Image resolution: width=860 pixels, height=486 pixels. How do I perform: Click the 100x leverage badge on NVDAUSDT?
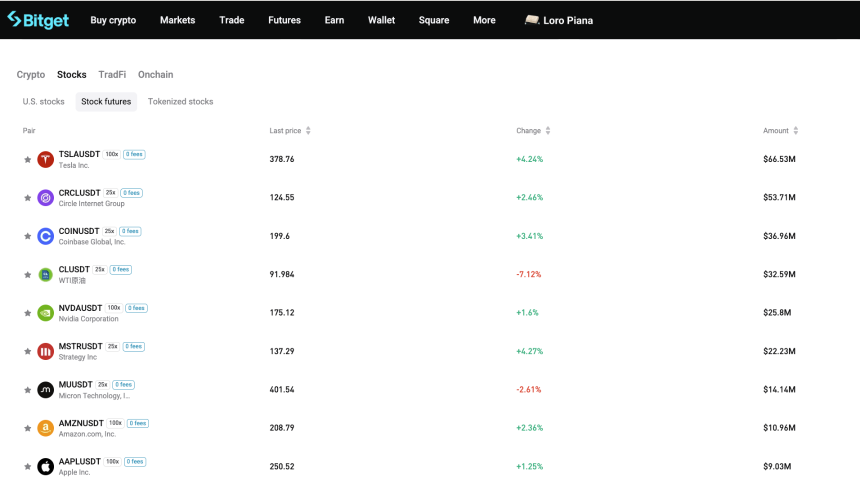click(114, 308)
